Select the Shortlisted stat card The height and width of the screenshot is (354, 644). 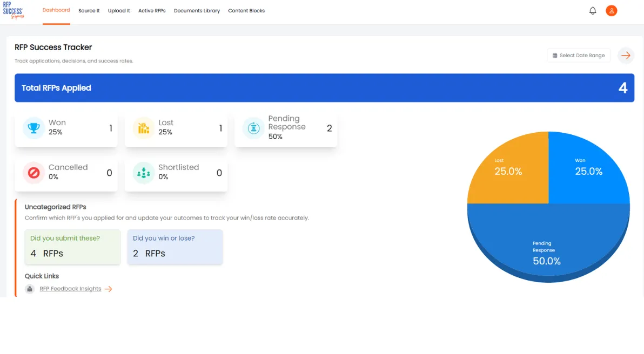pyautogui.click(x=176, y=173)
